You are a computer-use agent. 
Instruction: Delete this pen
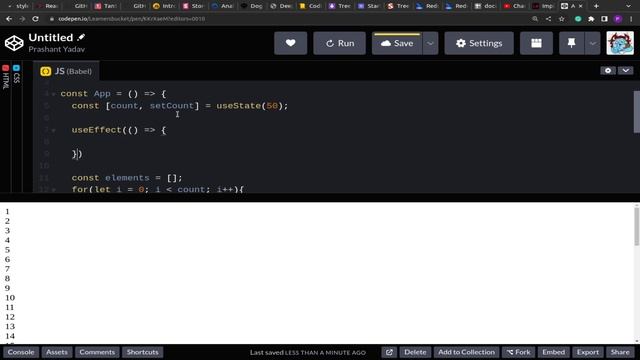click(x=415, y=352)
